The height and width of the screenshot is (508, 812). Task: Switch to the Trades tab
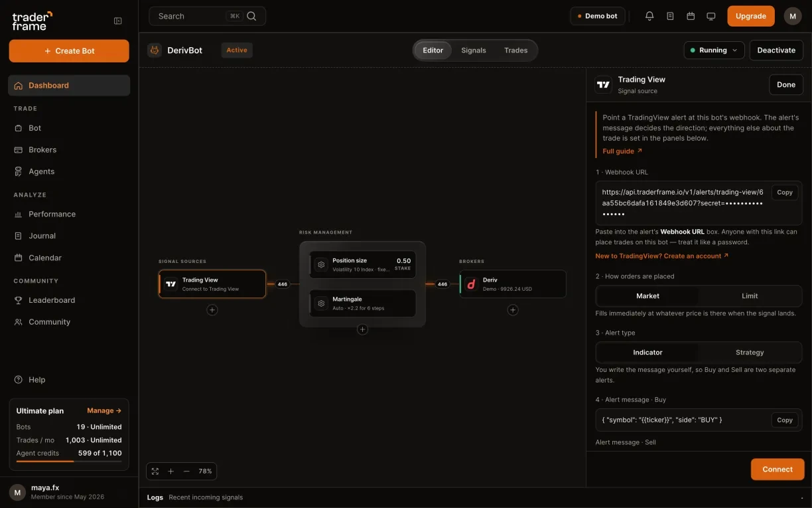coord(515,50)
